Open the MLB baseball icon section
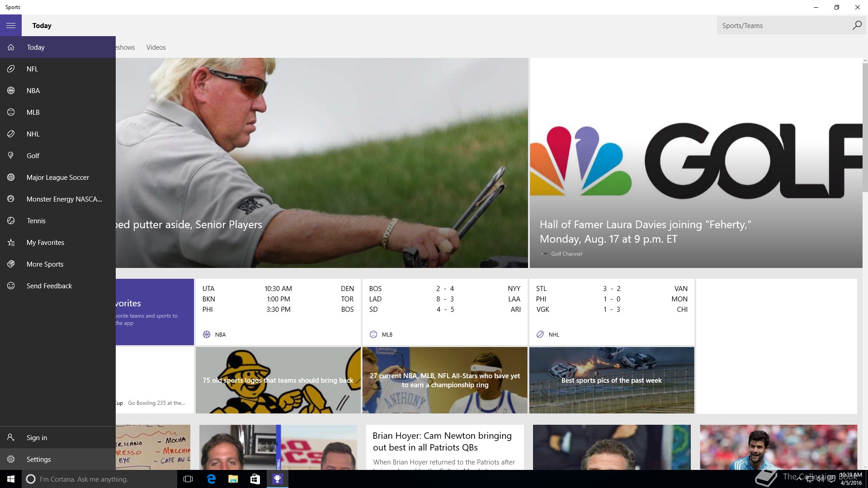This screenshot has height=488, width=868. (x=11, y=113)
